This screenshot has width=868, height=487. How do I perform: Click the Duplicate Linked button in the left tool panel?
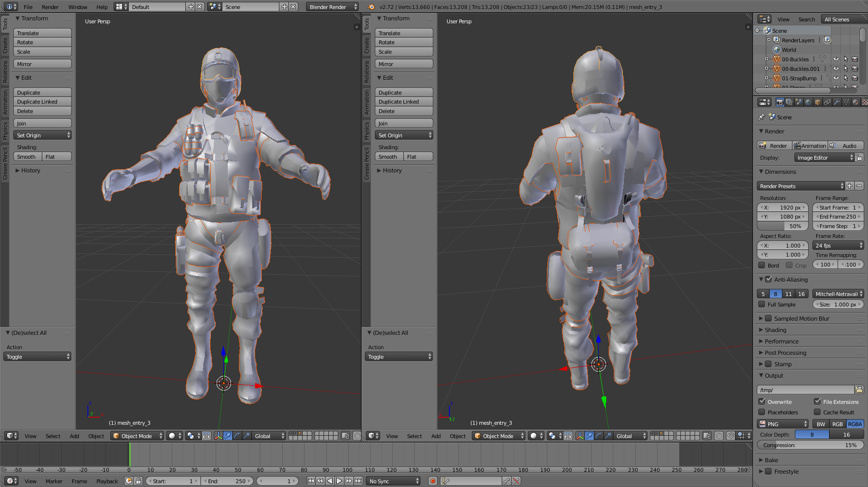[x=43, y=102]
